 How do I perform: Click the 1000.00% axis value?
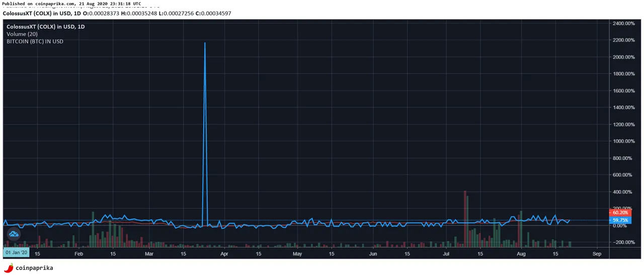pos(624,141)
